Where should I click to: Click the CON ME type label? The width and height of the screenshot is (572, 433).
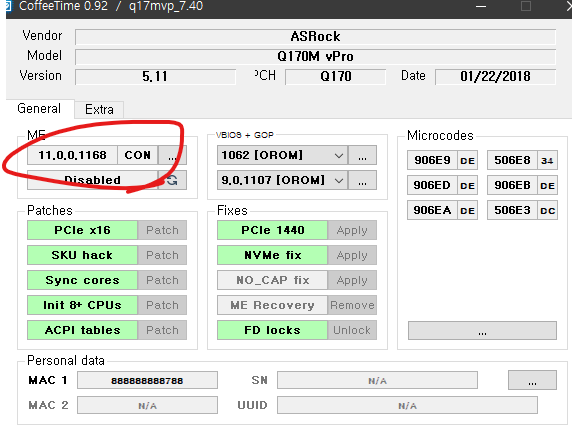click(138, 155)
